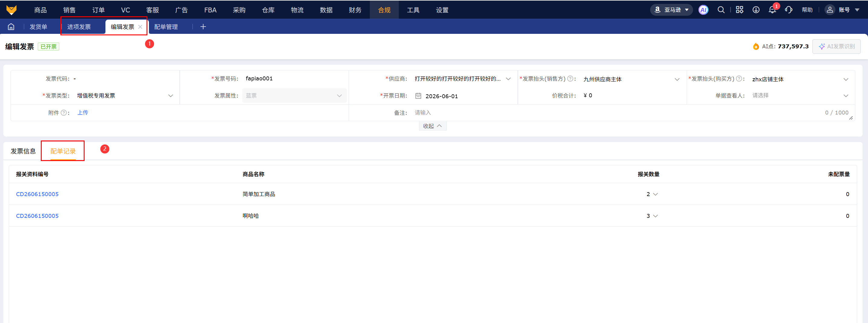Open the 广告 menu
Image resolution: width=868 pixels, height=323 pixels.
[182, 10]
